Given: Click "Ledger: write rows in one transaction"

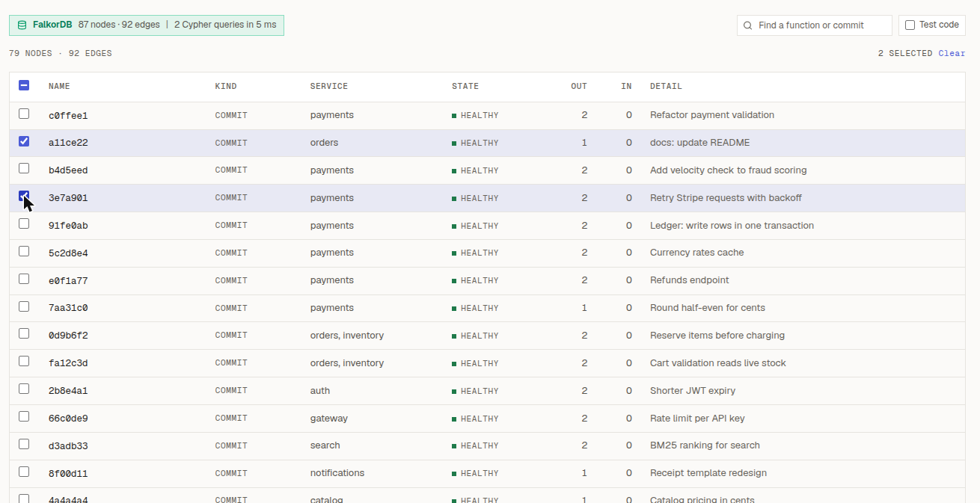Looking at the screenshot, I should coord(732,226).
